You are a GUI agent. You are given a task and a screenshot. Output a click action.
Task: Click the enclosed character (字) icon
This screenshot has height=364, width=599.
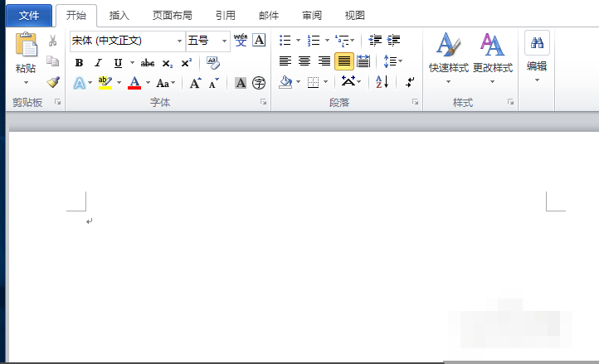coord(259,83)
